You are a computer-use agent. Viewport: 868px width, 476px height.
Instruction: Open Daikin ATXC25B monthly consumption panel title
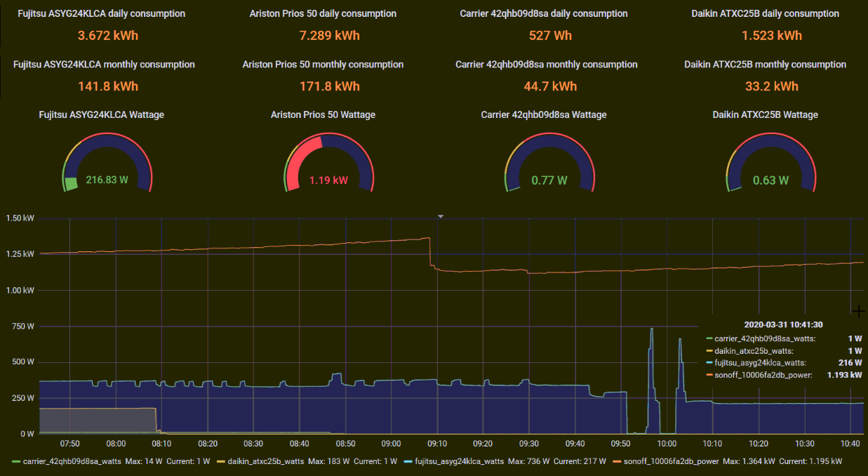tap(766, 64)
